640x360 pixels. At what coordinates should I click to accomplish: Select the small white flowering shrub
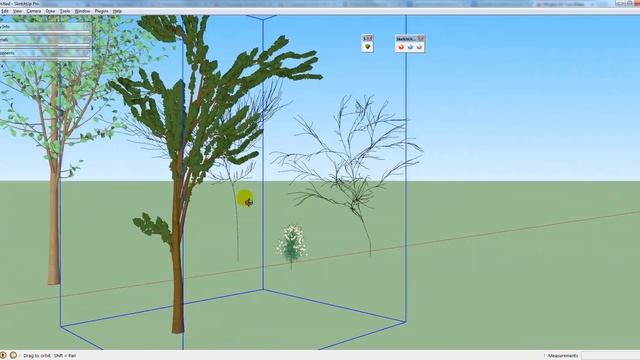(291, 245)
